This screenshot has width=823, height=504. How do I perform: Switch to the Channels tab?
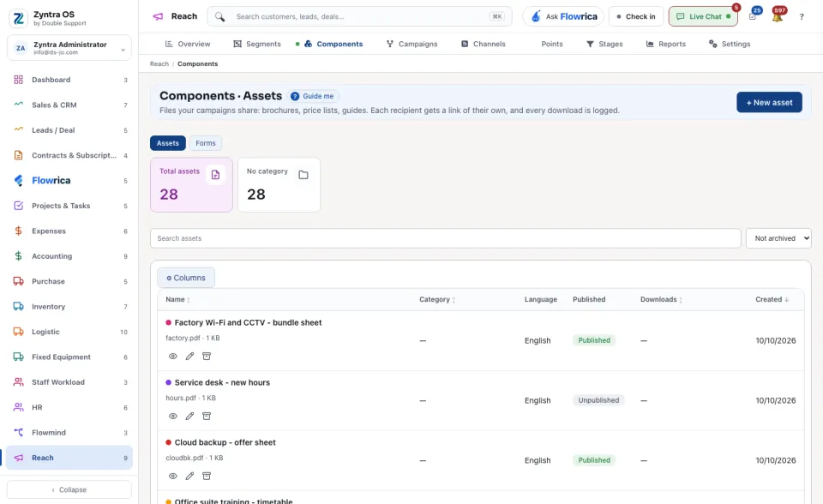pyautogui.click(x=484, y=44)
